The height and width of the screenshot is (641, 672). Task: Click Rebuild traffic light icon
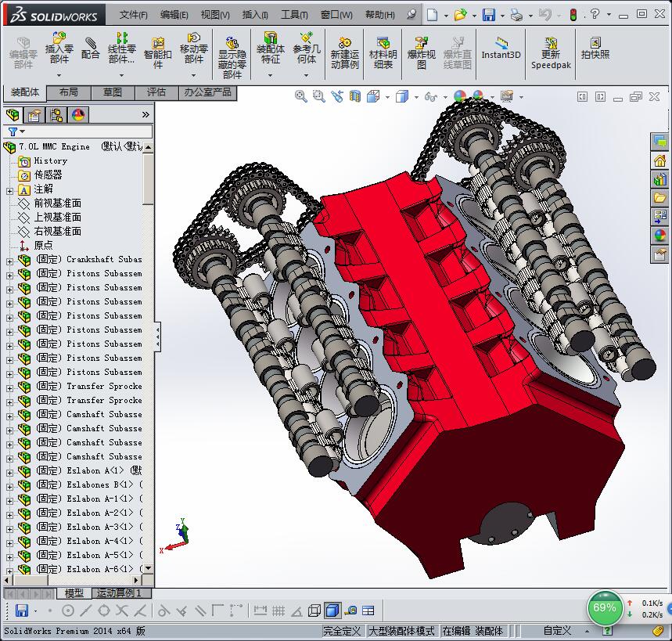click(x=573, y=15)
